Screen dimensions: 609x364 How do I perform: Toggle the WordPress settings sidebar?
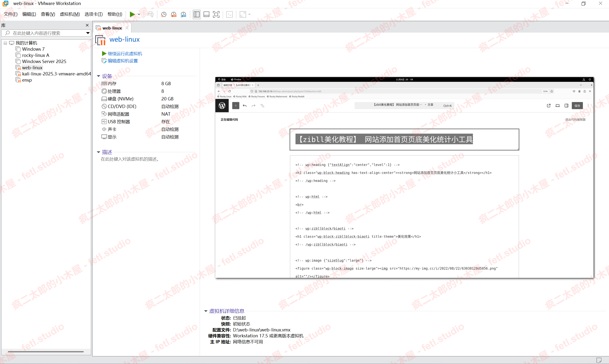point(567,105)
